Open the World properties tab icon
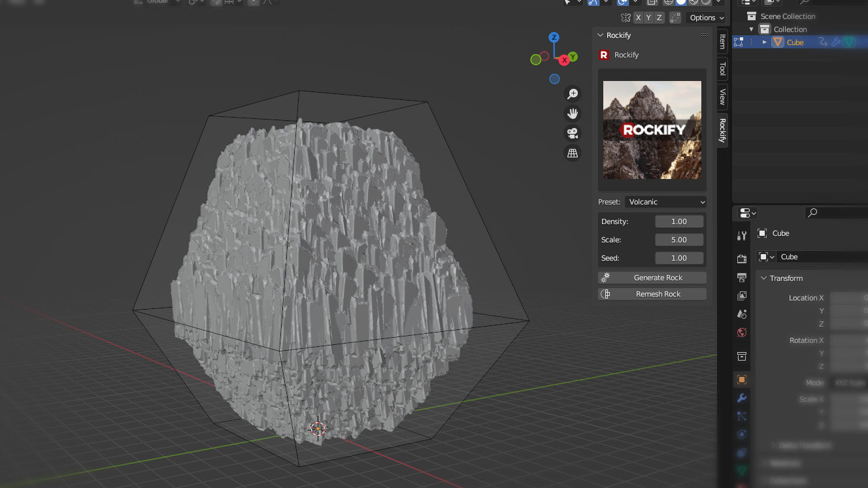Screen dimensions: 868x488 tap(741, 333)
